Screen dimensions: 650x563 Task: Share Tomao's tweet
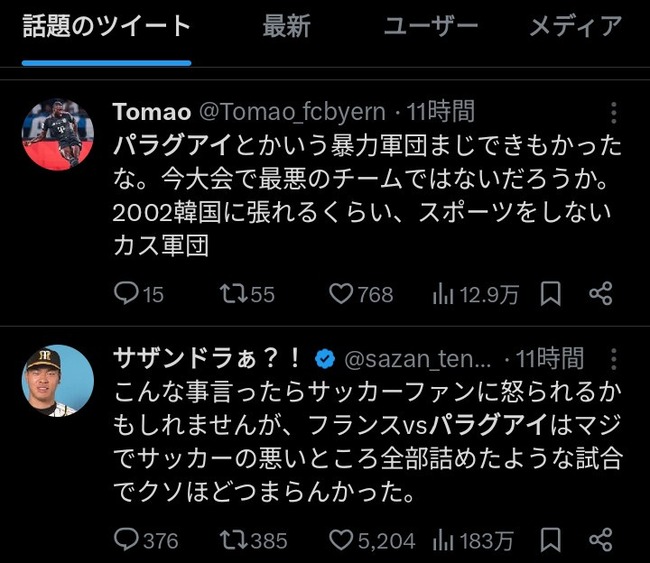tap(601, 294)
